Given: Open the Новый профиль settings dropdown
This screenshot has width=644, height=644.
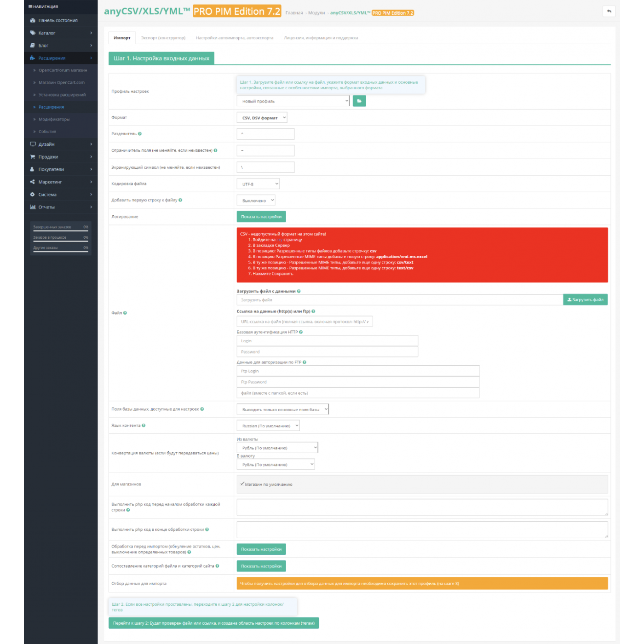Looking at the screenshot, I should [x=293, y=101].
